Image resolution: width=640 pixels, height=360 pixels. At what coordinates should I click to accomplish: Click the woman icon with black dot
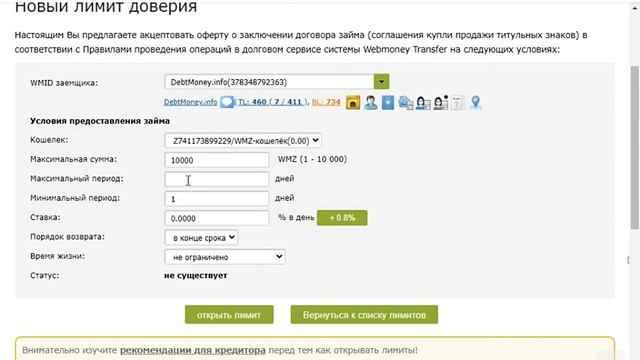[x=441, y=102]
